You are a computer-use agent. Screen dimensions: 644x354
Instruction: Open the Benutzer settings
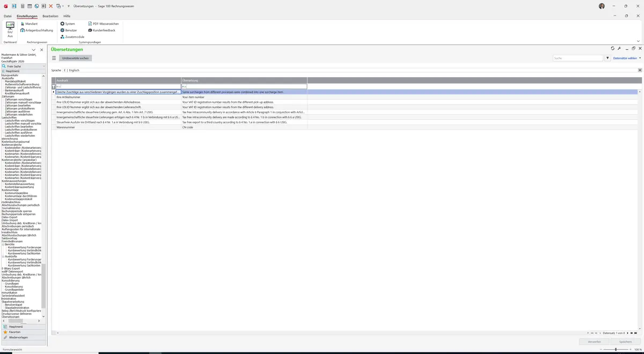[69, 30]
